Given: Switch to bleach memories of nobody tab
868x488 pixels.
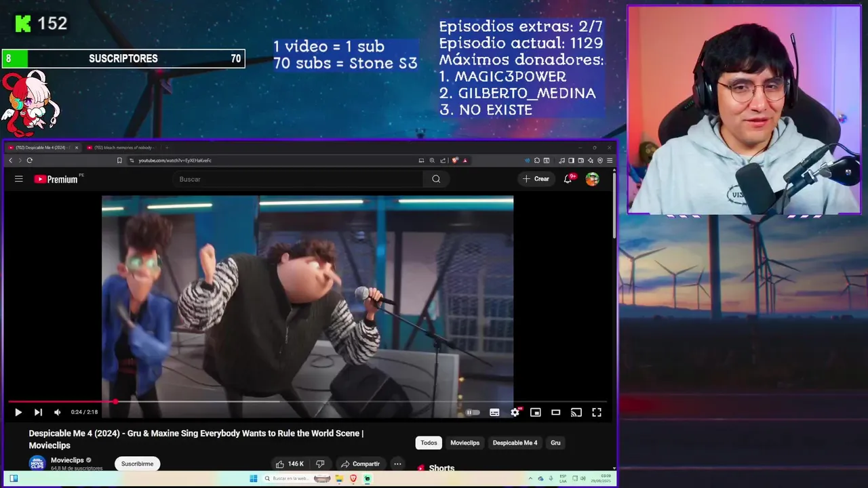Looking at the screenshot, I should pos(122,148).
